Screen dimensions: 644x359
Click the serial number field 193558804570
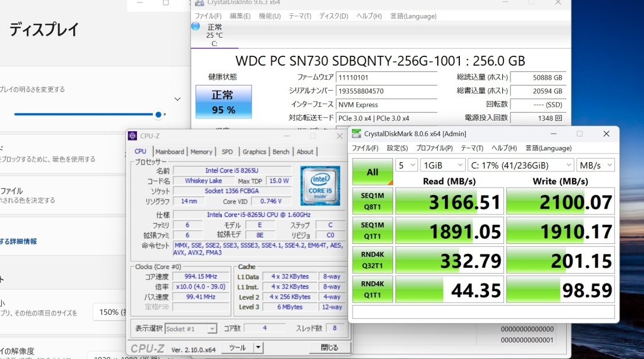tap(386, 91)
